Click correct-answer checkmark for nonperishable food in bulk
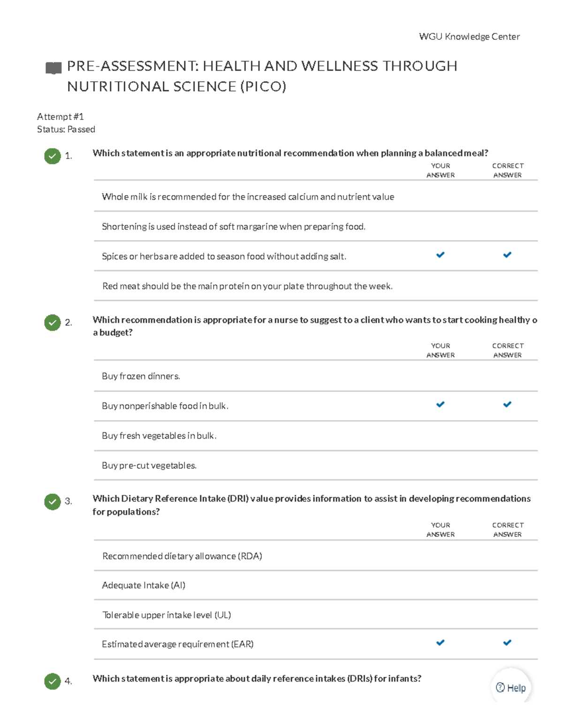 pyautogui.click(x=507, y=405)
